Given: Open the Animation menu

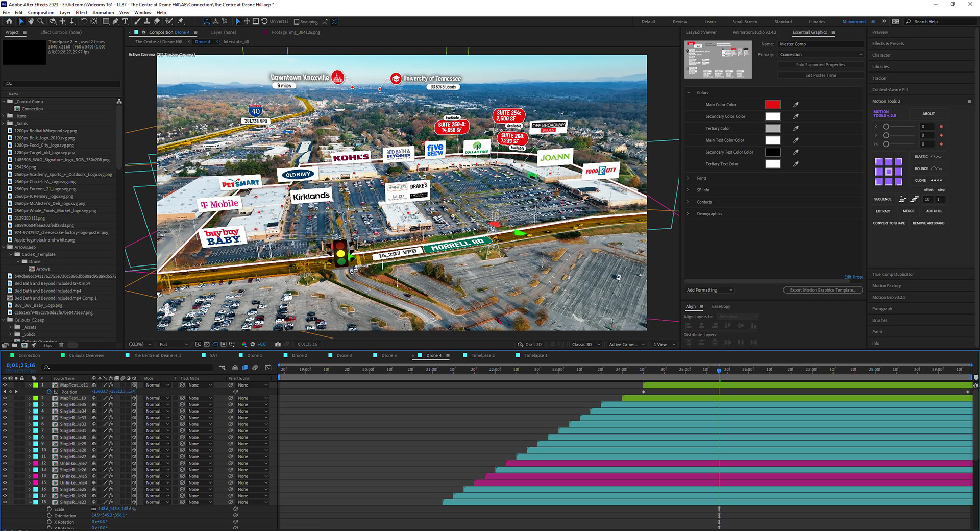Looking at the screenshot, I should click(x=103, y=12).
